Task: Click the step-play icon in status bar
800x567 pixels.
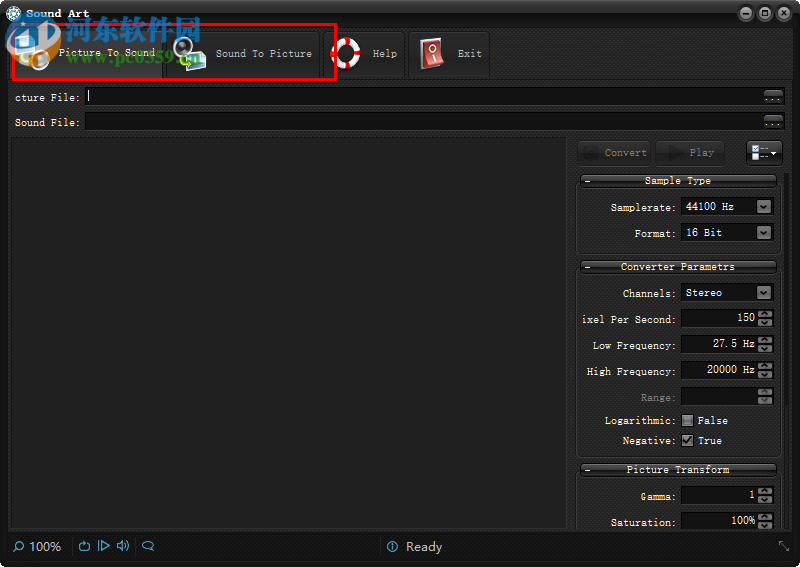Action: click(x=104, y=546)
